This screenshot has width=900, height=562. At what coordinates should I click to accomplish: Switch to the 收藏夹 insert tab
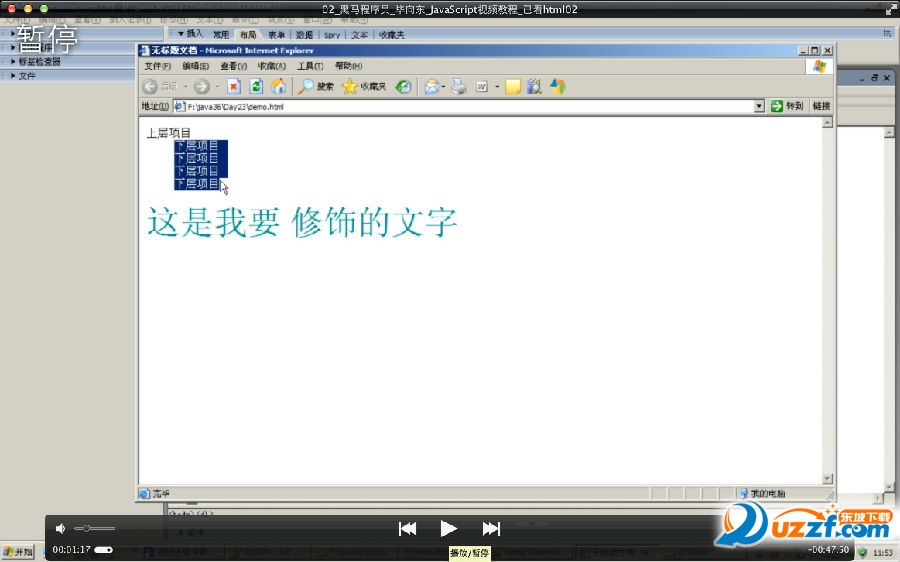click(x=391, y=35)
